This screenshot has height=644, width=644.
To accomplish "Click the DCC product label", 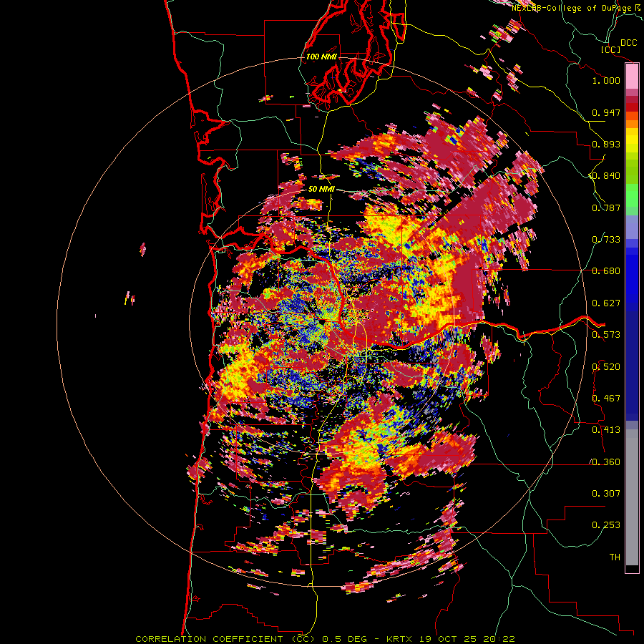I will tap(629, 43).
